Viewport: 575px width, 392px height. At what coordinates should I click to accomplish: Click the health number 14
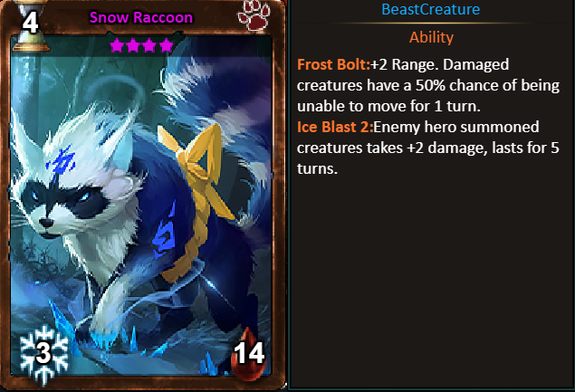point(249,353)
